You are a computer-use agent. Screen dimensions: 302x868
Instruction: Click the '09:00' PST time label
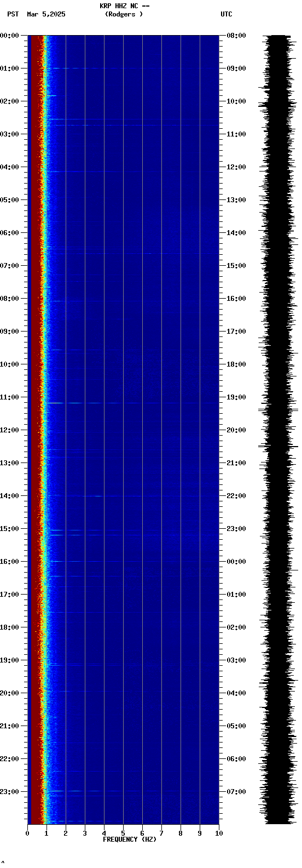pos(9,332)
